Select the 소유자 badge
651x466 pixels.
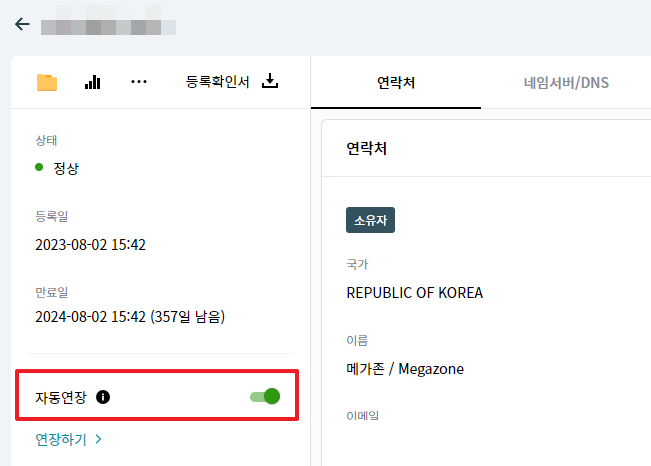[x=370, y=220]
